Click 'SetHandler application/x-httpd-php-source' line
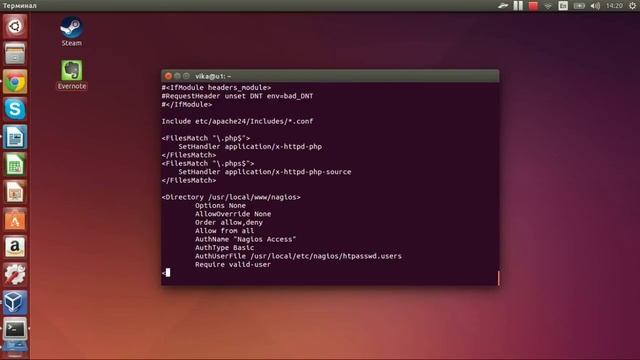The image size is (640, 360). (264, 172)
